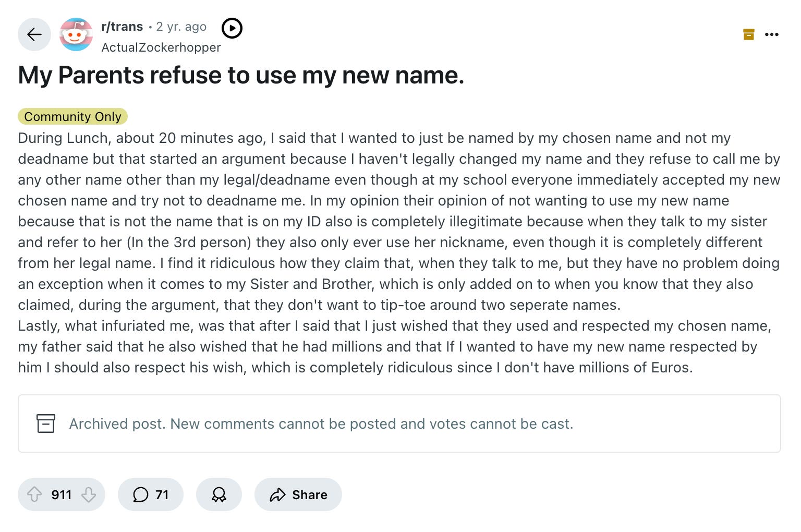801x532 pixels.
Task: Downvote the post
Action: (89, 494)
